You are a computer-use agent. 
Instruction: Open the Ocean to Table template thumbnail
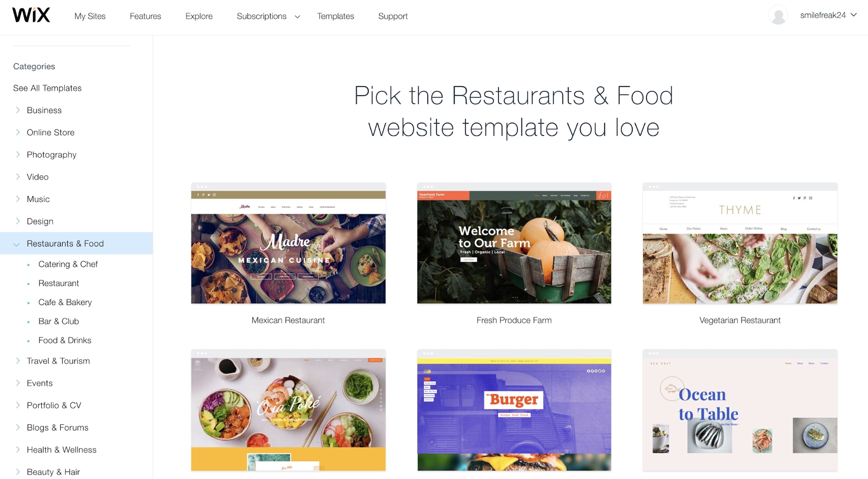click(740, 410)
